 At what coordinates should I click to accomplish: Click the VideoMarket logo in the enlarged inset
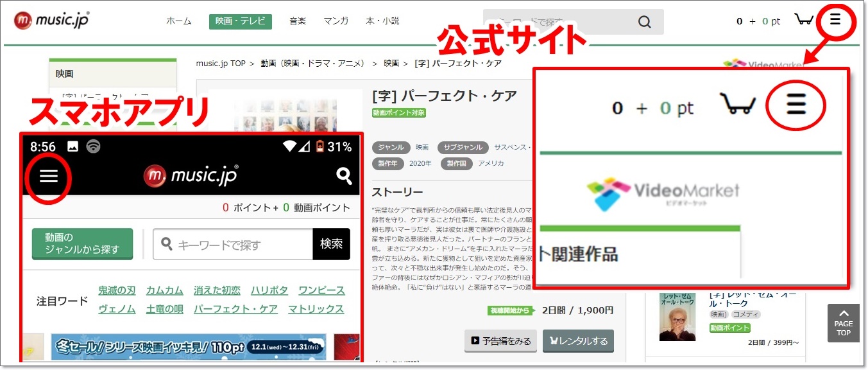663,194
